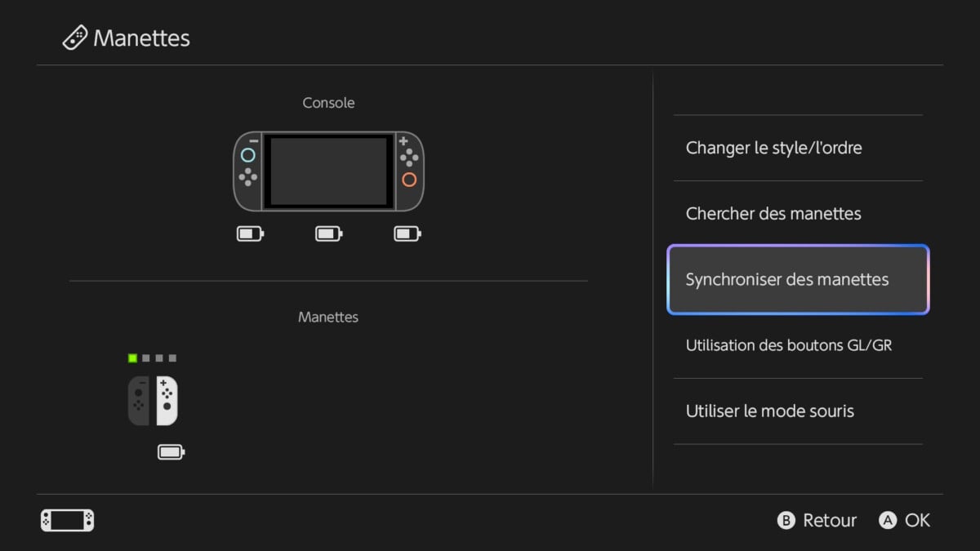980x551 pixels.
Task: Click the green player one LED indicator
Action: [x=132, y=358]
